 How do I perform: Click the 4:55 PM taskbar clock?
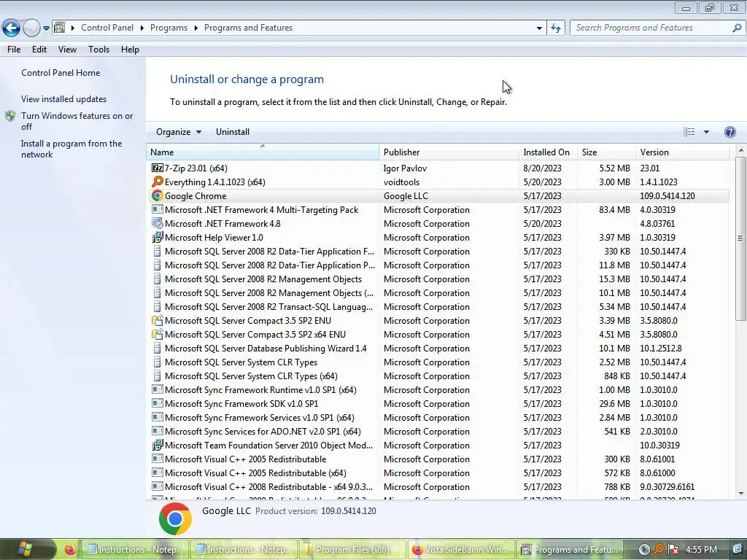pyautogui.click(x=701, y=550)
